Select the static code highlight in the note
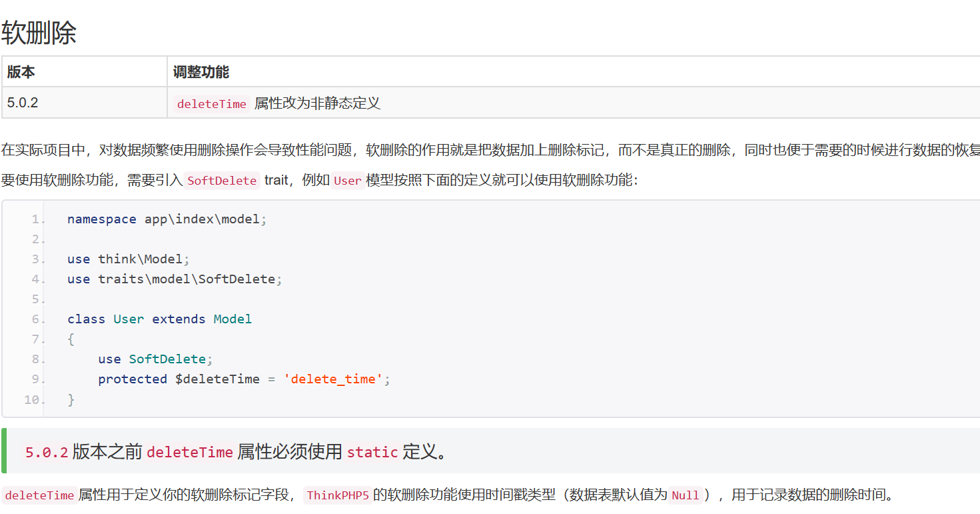The width and height of the screenshot is (980, 514). (x=372, y=452)
